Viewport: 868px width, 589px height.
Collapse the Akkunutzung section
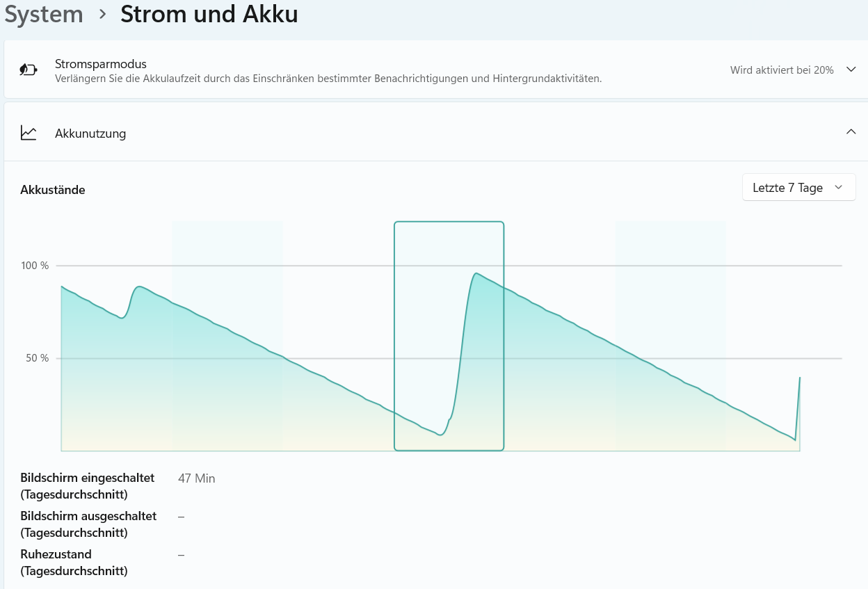(851, 131)
